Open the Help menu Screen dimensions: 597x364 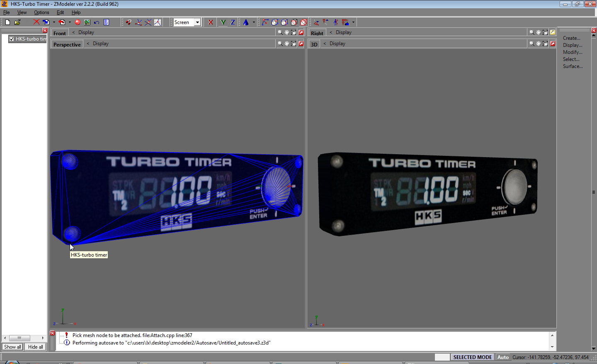point(76,12)
